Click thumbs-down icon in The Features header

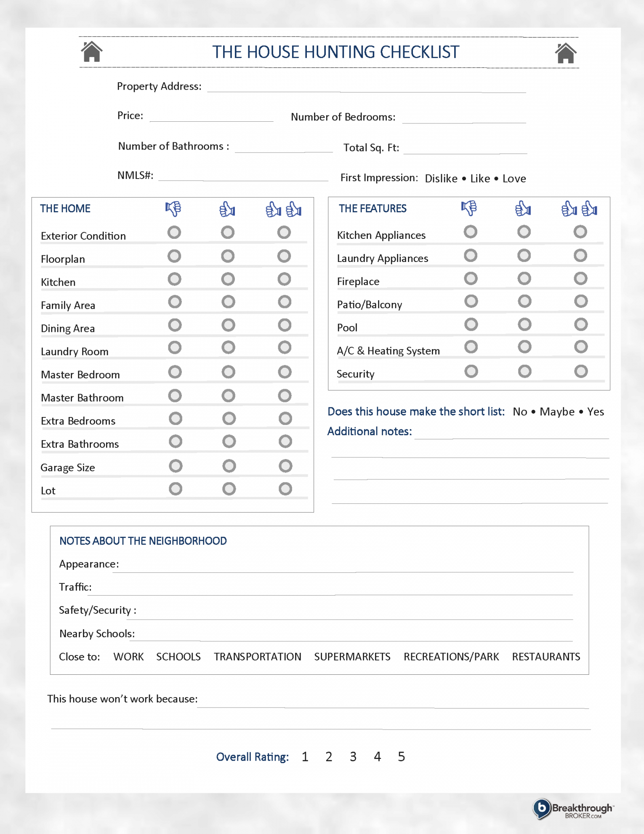pyautogui.click(x=469, y=208)
